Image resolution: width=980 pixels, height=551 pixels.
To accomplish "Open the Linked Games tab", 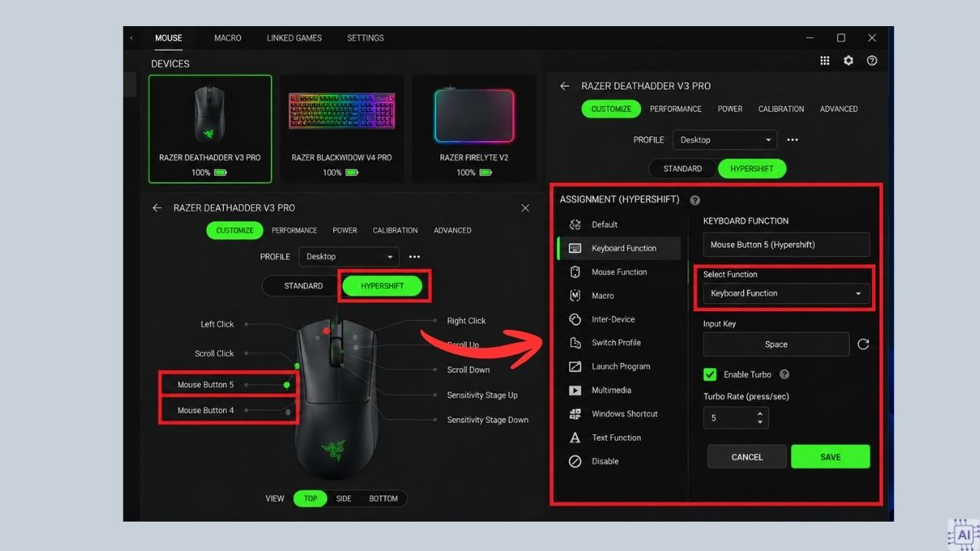I will point(294,38).
